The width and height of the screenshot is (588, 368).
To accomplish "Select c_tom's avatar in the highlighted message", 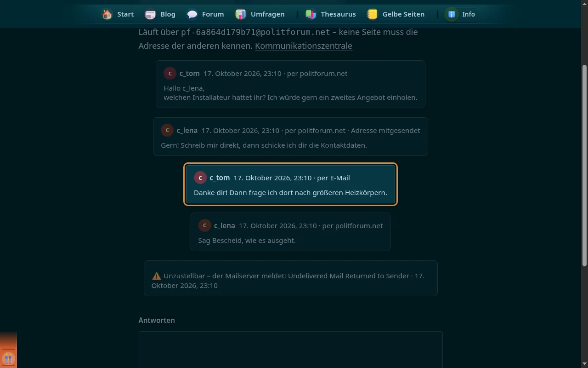I will tap(200, 178).
